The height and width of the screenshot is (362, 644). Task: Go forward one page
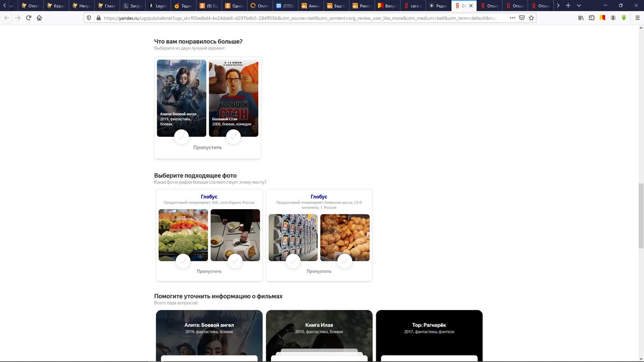pyautogui.click(x=18, y=18)
